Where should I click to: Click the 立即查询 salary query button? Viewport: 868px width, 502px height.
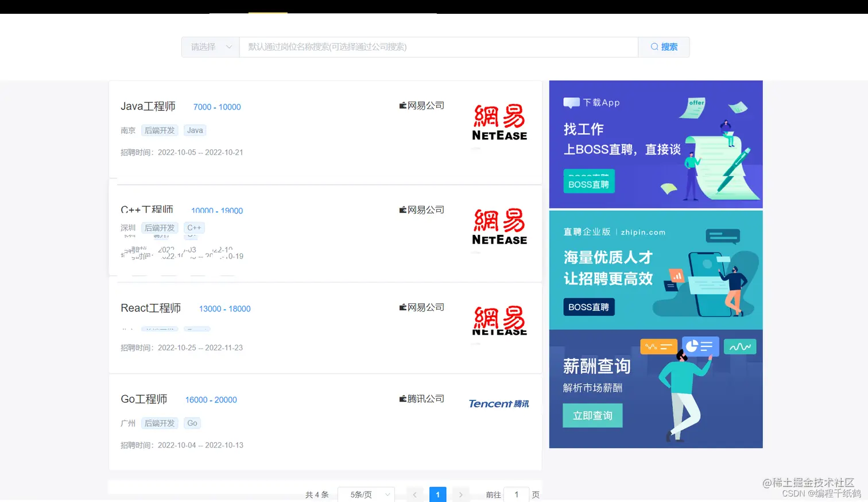coord(592,416)
